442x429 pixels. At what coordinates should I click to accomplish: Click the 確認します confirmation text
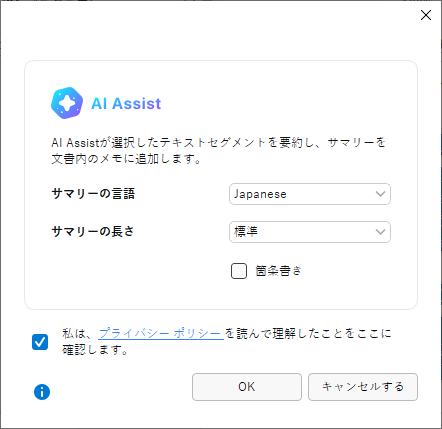[95, 350]
